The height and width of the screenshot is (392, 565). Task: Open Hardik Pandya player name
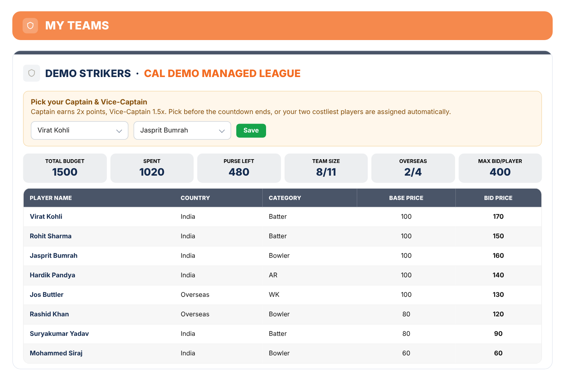(52, 275)
